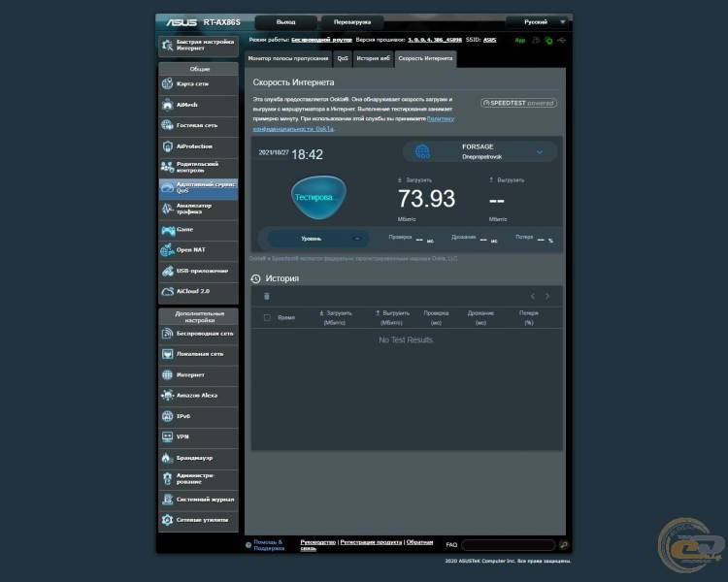Select the Скорость Интернета tab
The width and height of the screenshot is (728, 582).
coord(425,59)
